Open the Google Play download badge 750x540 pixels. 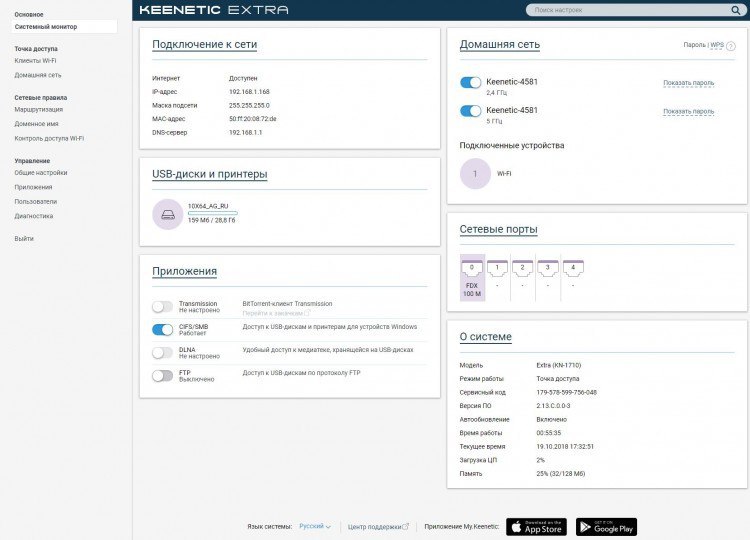coord(607,527)
